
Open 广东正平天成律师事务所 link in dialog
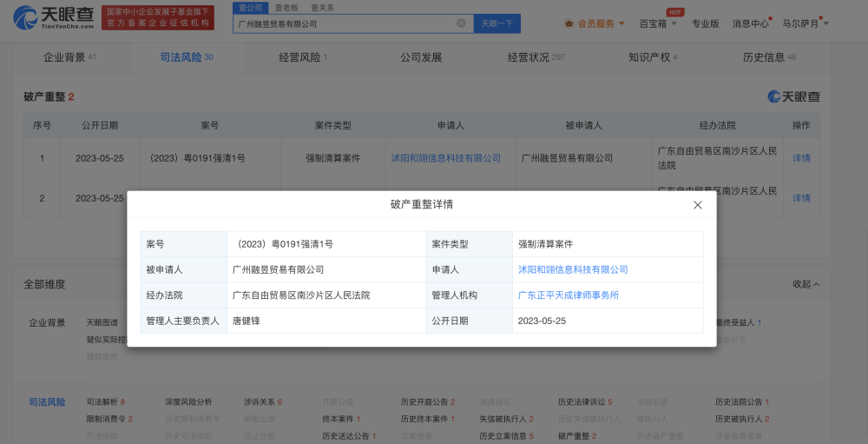click(568, 295)
